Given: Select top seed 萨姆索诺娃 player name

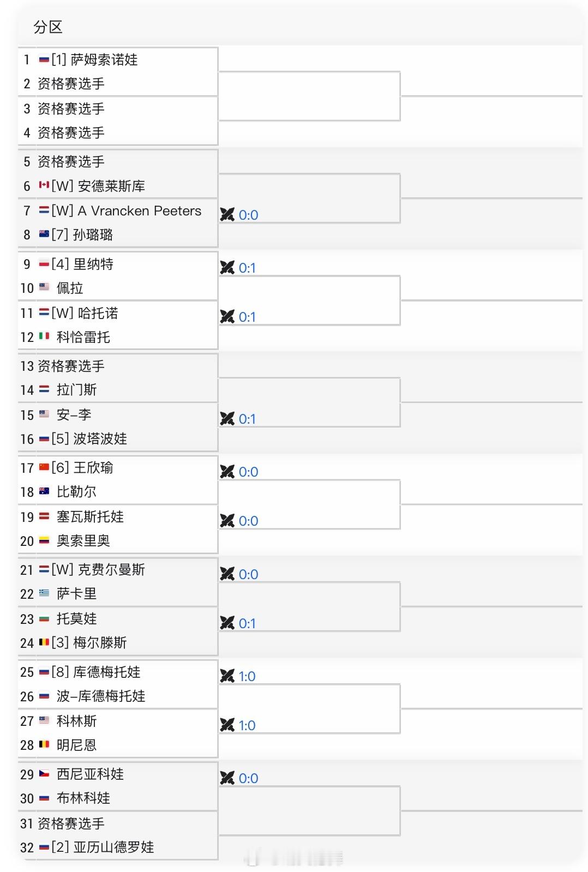Looking at the screenshot, I should [x=104, y=59].
